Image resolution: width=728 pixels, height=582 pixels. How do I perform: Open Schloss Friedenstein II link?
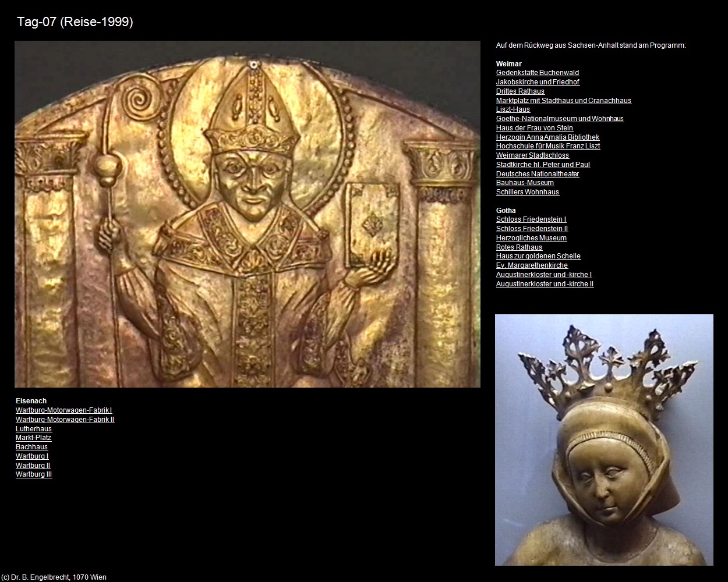[532, 229]
